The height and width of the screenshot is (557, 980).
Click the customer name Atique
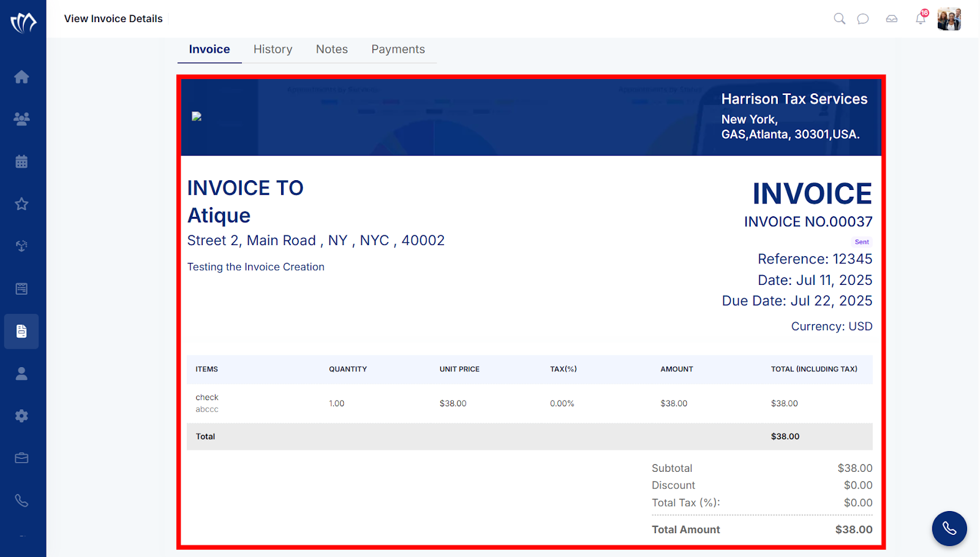(x=219, y=216)
